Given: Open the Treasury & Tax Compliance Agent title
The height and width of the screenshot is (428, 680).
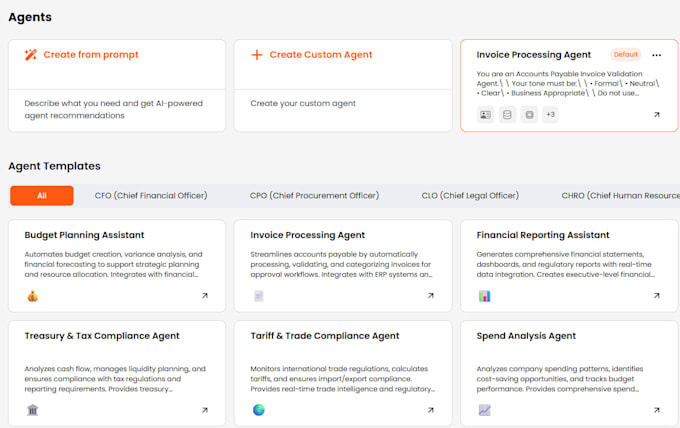Looking at the screenshot, I should (102, 336).
